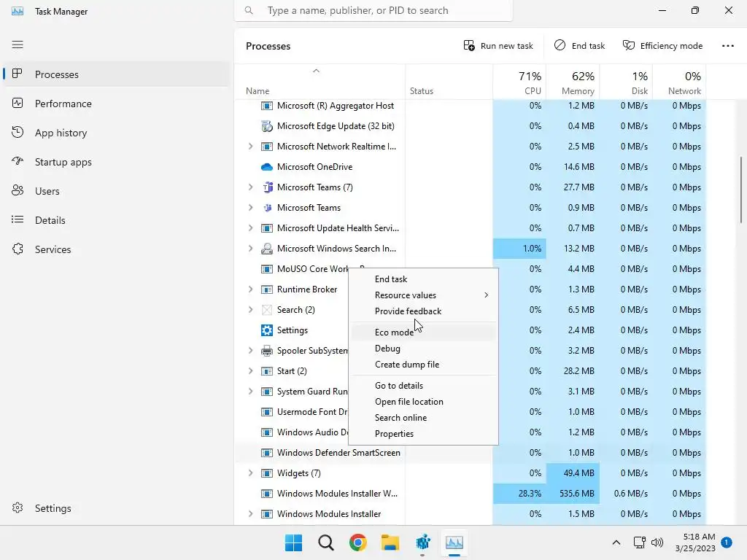Click the Spooler SubSystem printer icon
The image size is (747, 560).
click(267, 351)
